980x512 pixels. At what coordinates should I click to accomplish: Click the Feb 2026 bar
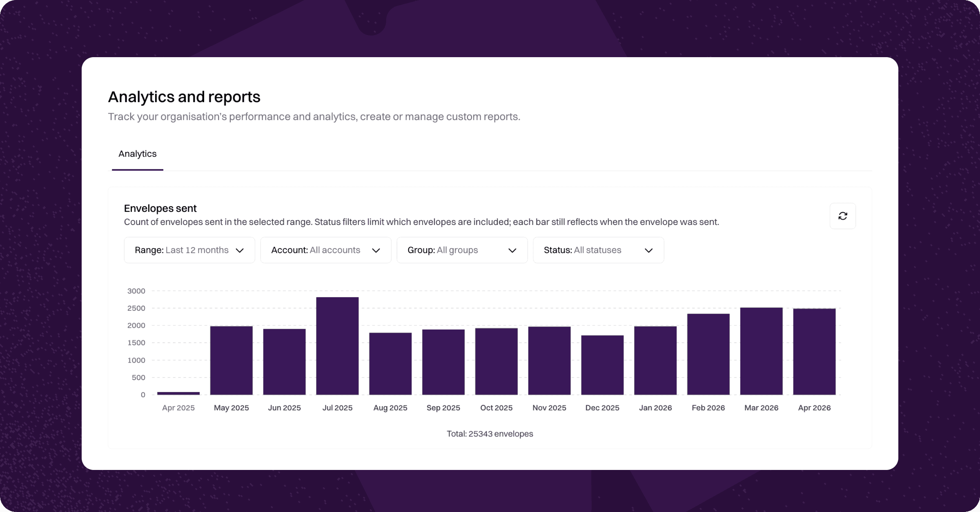(708, 354)
